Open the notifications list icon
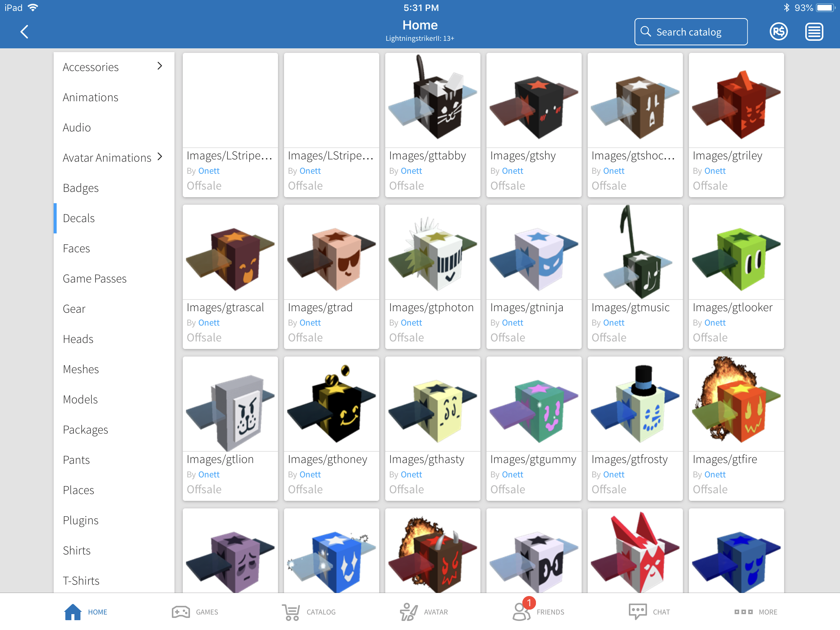Screen dimensions: 840x630 coord(814,32)
